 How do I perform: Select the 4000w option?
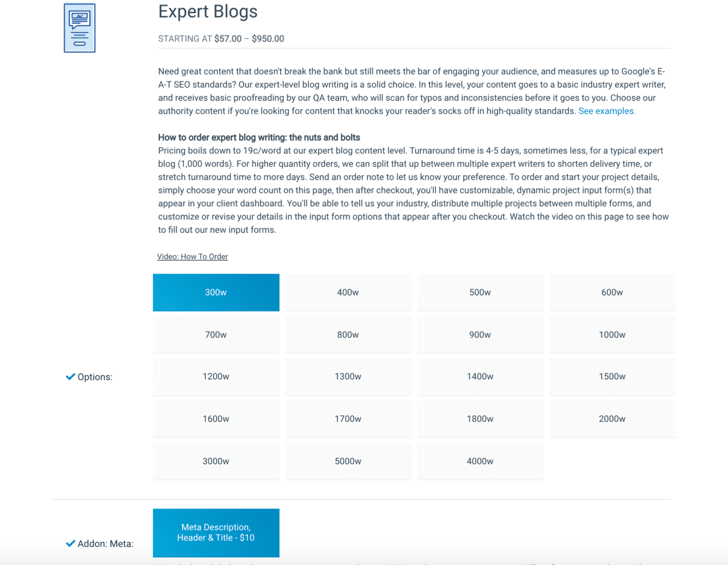coord(480,461)
